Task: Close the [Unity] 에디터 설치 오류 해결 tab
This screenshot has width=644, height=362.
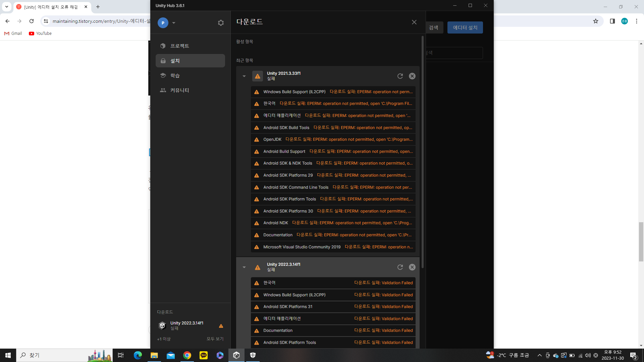Action: (x=86, y=7)
